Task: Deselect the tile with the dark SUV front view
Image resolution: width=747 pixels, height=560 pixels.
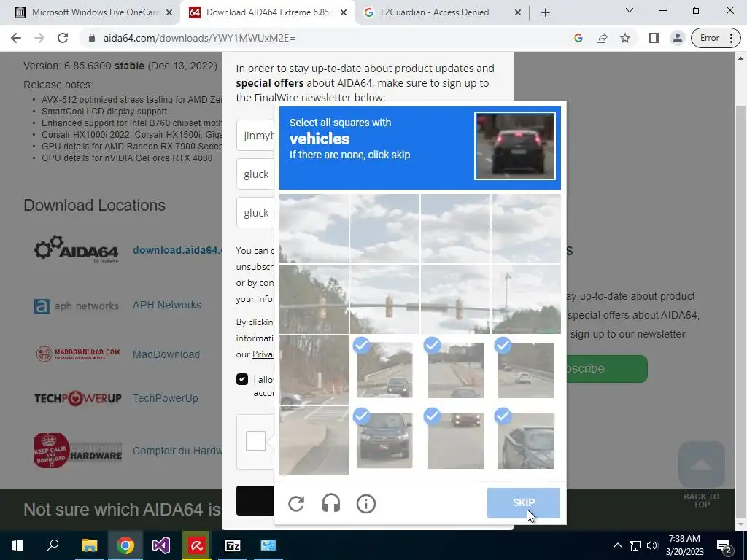Action: pos(385,440)
